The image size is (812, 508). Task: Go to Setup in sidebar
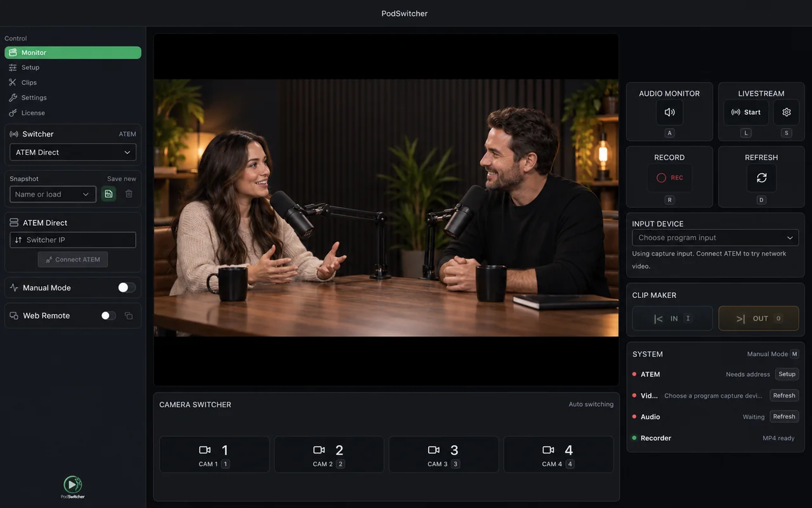pos(73,67)
